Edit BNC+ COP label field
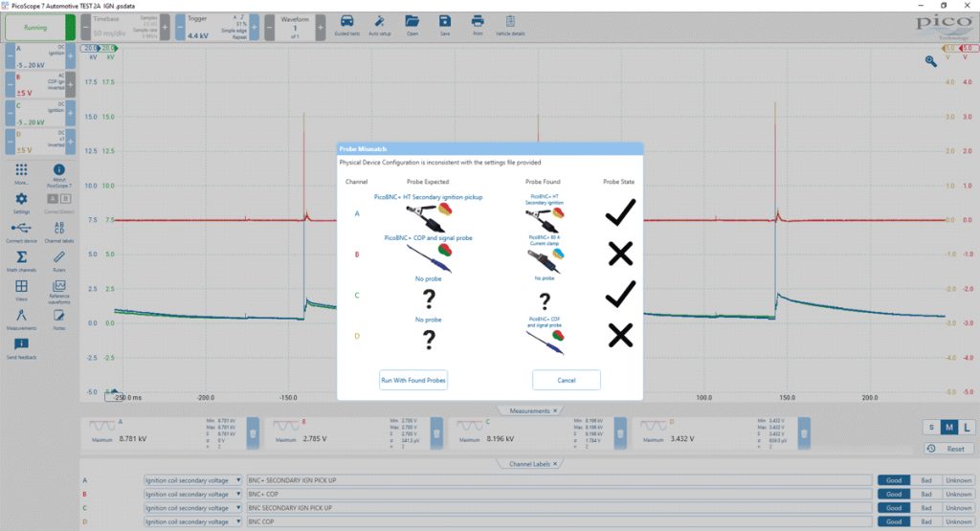Image resolution: width=980 pixels, height=531 pixels. coord(559,494)
